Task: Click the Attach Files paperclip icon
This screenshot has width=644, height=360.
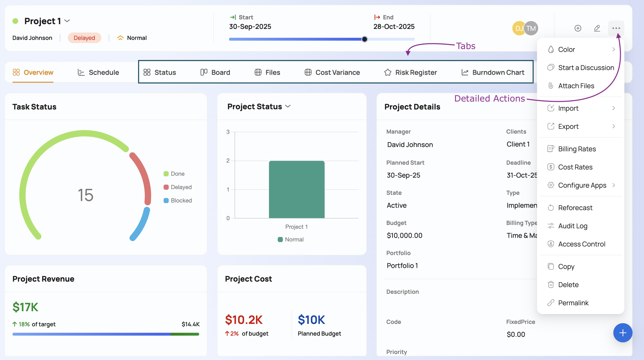Action: (551, 86)
